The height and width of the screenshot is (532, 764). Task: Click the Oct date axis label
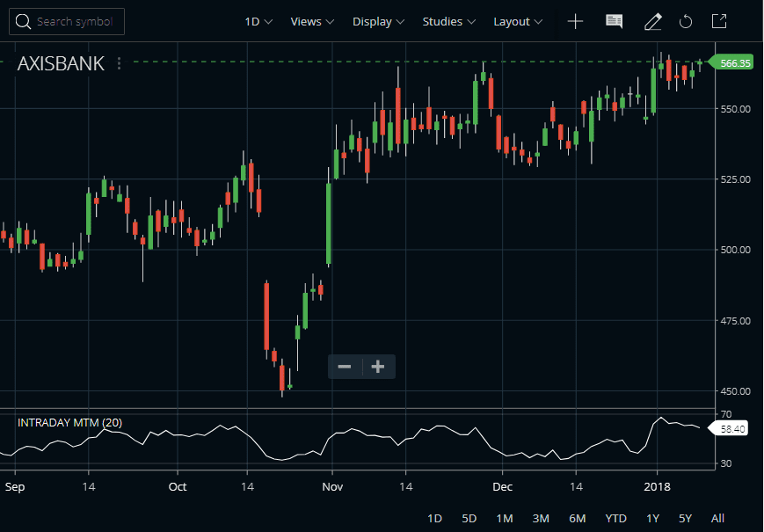(x=178, y=486)
